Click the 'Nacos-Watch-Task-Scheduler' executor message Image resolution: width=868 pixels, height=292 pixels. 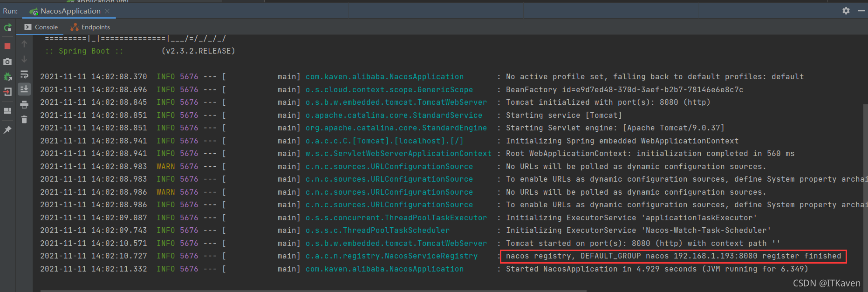coord(638,230)
